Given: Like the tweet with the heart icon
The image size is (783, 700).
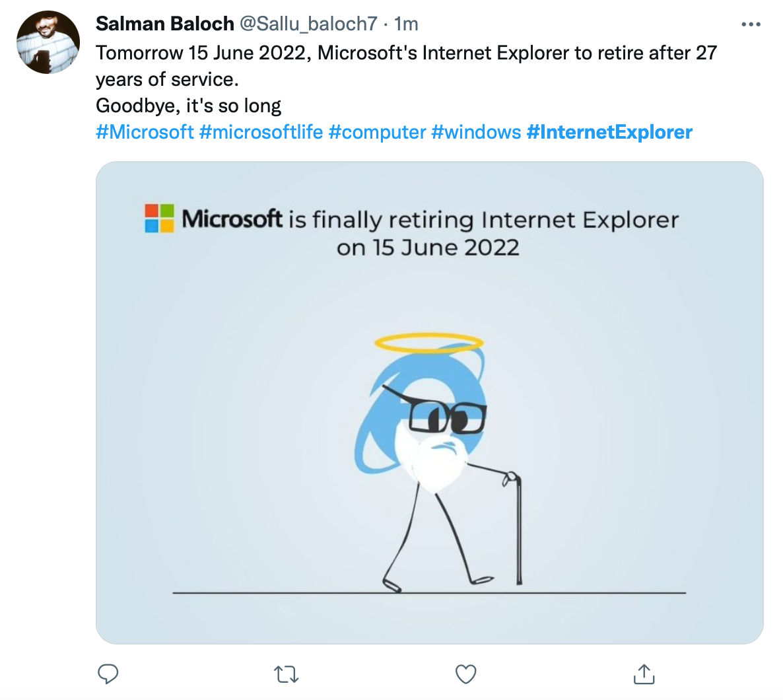Looking at the screenshot, I should point(466,674).
